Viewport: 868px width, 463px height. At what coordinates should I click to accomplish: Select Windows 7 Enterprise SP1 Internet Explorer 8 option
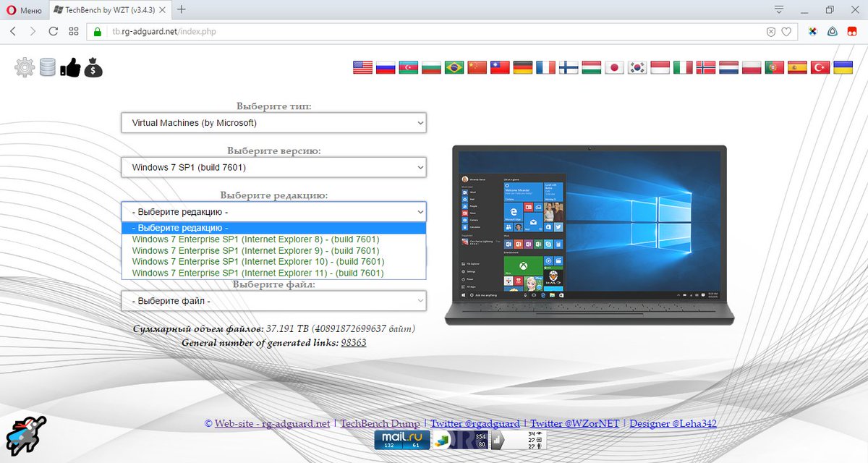click(x=274, y=239)
